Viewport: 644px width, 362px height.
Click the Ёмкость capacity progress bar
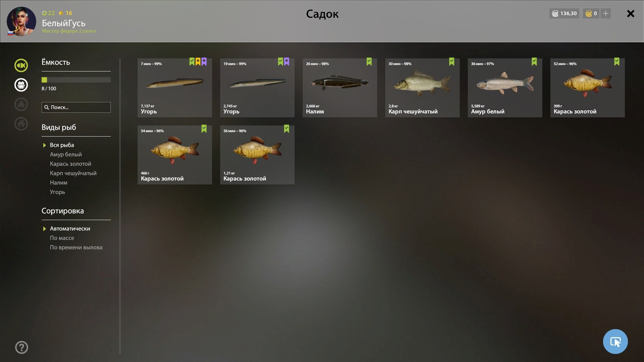tap(76, 80)
